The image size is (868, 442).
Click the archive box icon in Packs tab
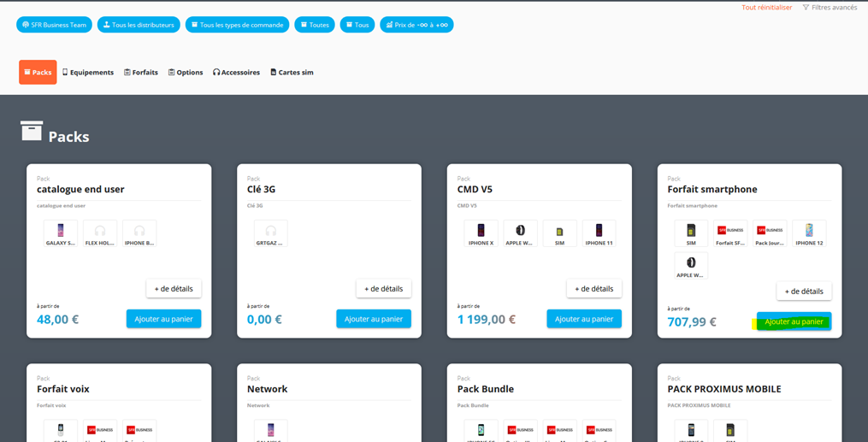point(27,73)
